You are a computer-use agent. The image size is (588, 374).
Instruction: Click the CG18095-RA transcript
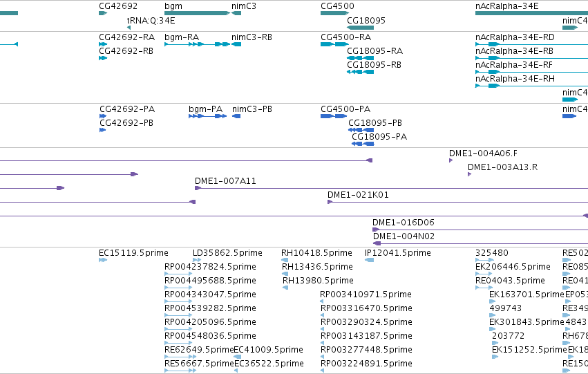coord(361,58)
